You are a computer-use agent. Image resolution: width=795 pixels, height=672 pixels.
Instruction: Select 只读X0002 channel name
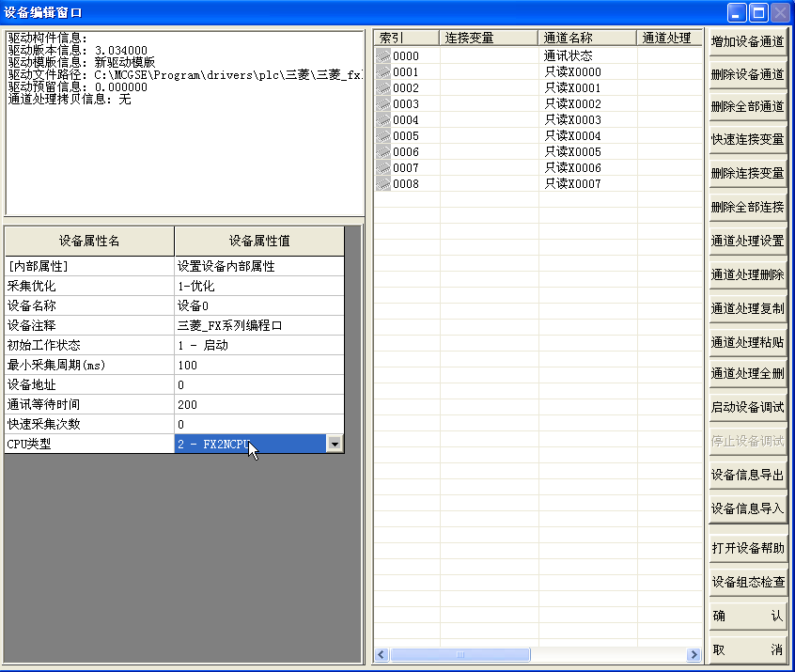573,104
